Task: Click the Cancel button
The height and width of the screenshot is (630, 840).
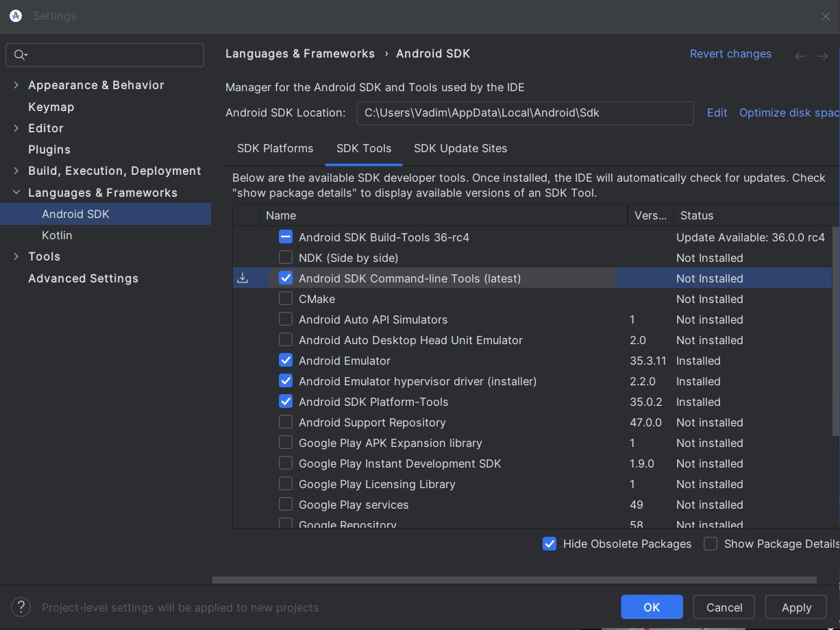Action: pos(724,607)
